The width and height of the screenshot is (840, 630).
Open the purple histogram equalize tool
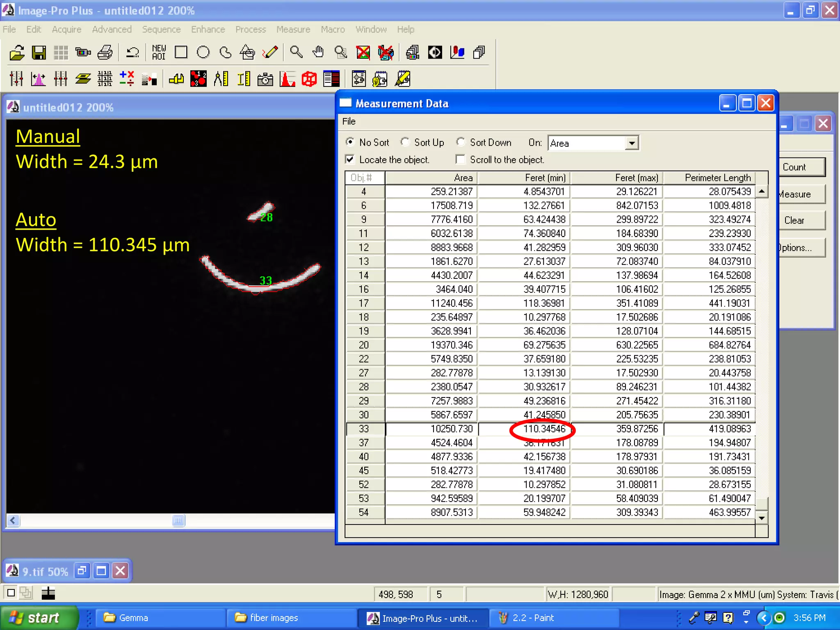(x=38, y=78)
